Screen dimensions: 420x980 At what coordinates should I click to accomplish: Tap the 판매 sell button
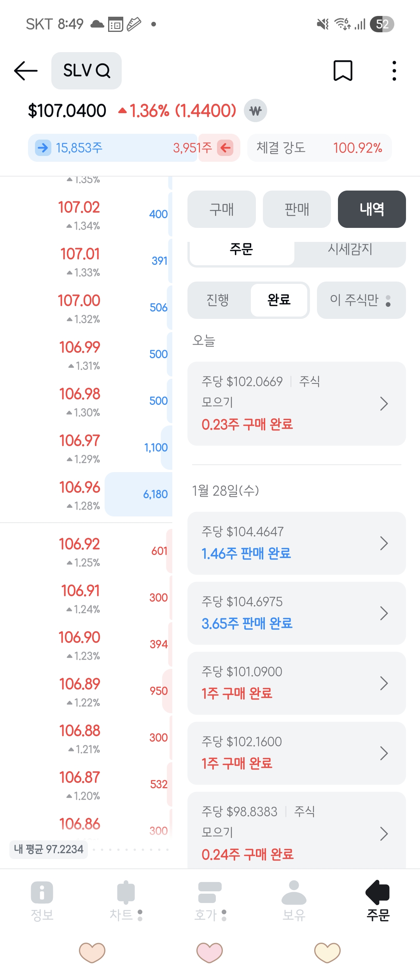pyautogui.click(x=297, y=209)
